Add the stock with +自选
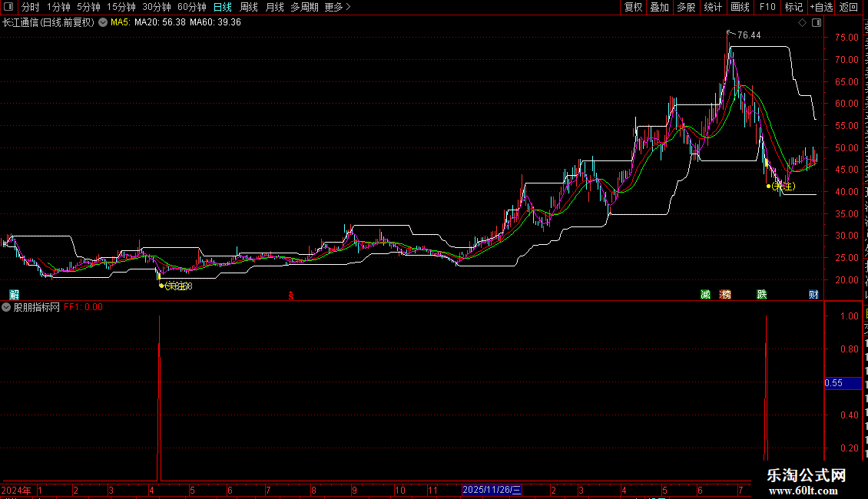The image size is (868, 499). pos(821,7)
